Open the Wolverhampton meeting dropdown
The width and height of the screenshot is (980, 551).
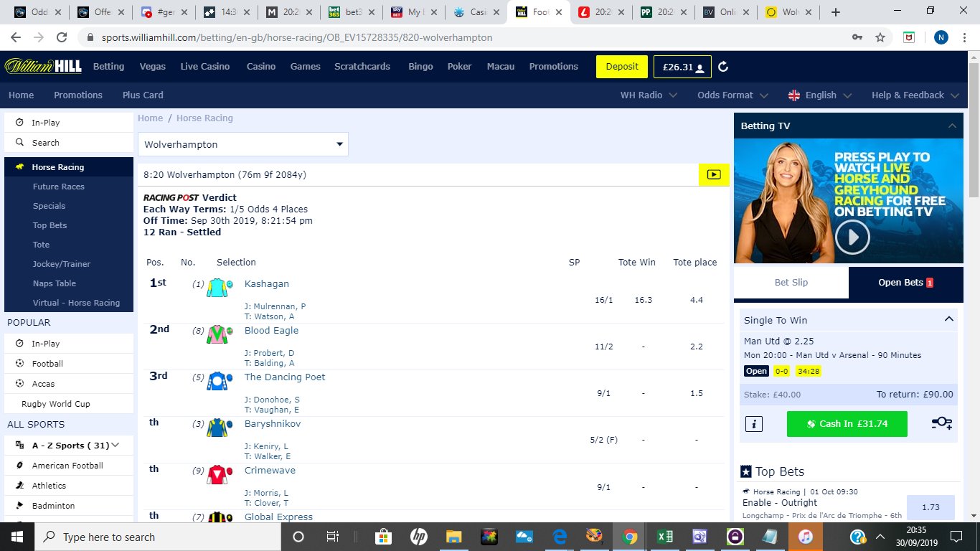[x=243, y=144]
